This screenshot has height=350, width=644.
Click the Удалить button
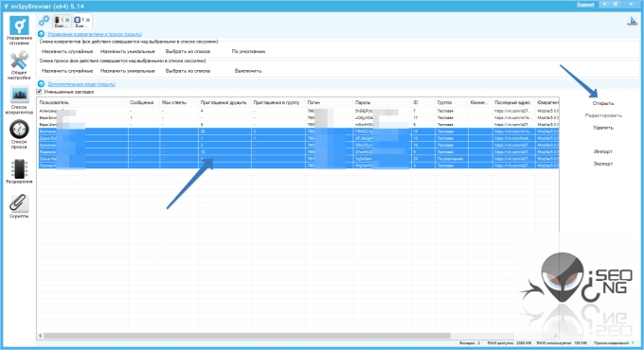click(x=603, y=128)
